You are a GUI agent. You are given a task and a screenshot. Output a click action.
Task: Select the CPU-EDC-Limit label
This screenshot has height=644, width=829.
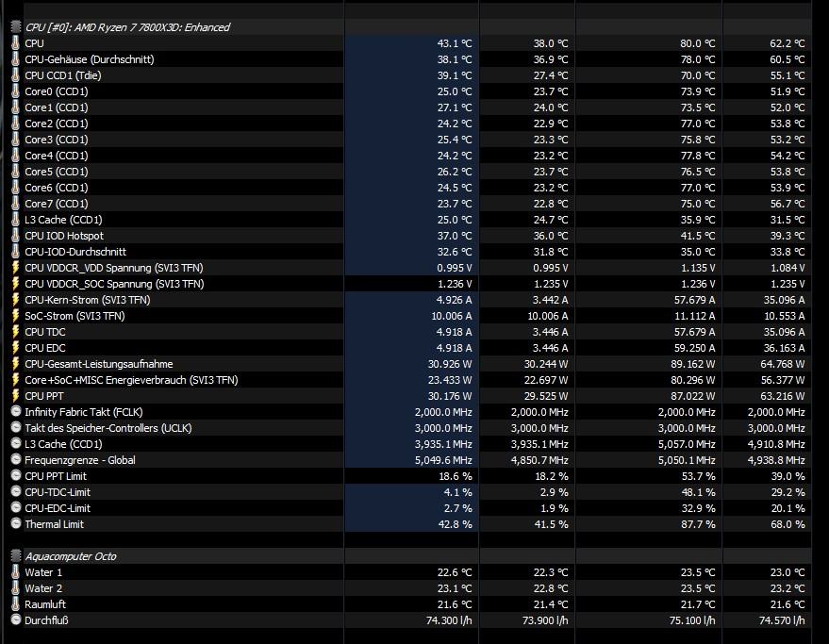(58, 508)
